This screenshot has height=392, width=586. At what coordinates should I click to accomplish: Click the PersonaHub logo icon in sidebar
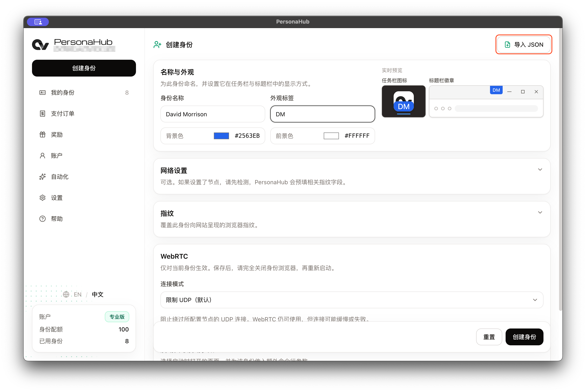tap(40, 45)
